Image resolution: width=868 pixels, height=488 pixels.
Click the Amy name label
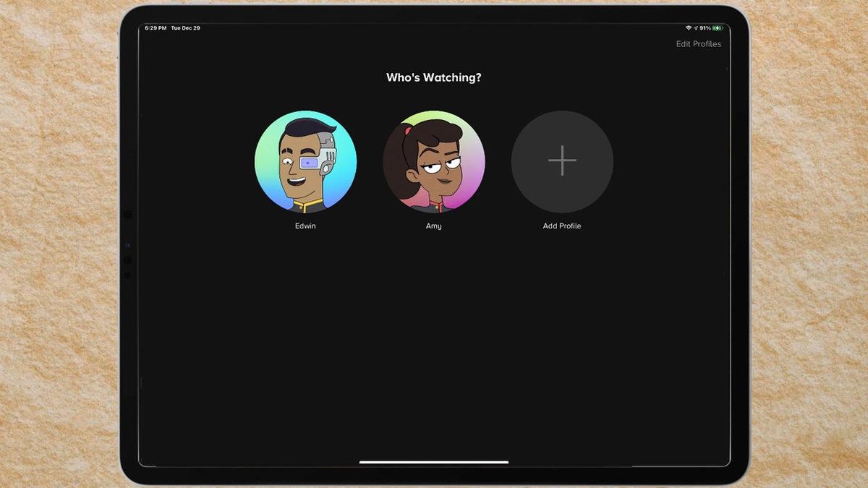click(x=433, y=226)
